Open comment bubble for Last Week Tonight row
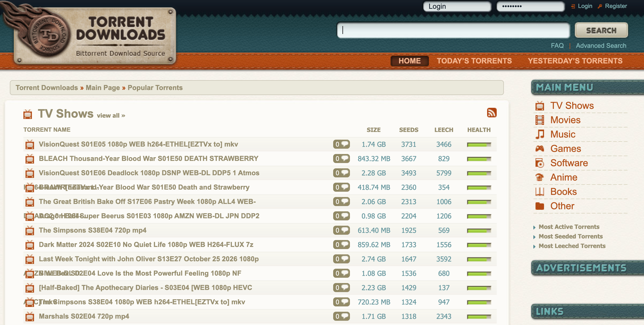 point(341,259)
